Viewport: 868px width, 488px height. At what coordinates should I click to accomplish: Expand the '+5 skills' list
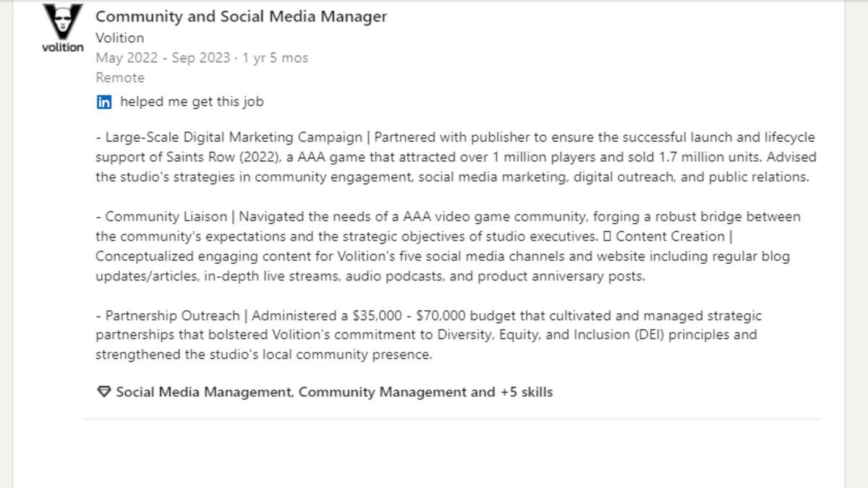pyautogui.click(x=526, y=392)
